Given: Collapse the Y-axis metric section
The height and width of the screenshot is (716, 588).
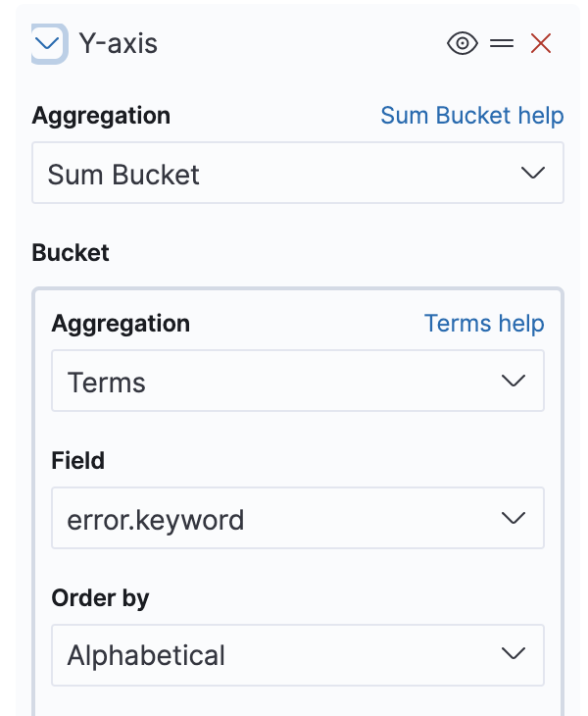Looking at the screenshot, I should coord(48,44).
